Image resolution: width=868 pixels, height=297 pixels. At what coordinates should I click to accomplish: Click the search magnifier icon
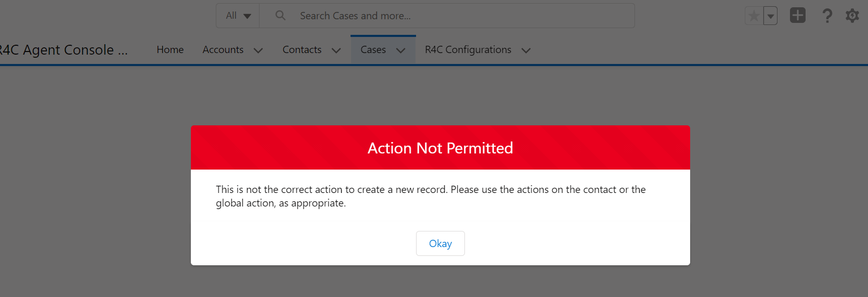click(x=280, y=16)
